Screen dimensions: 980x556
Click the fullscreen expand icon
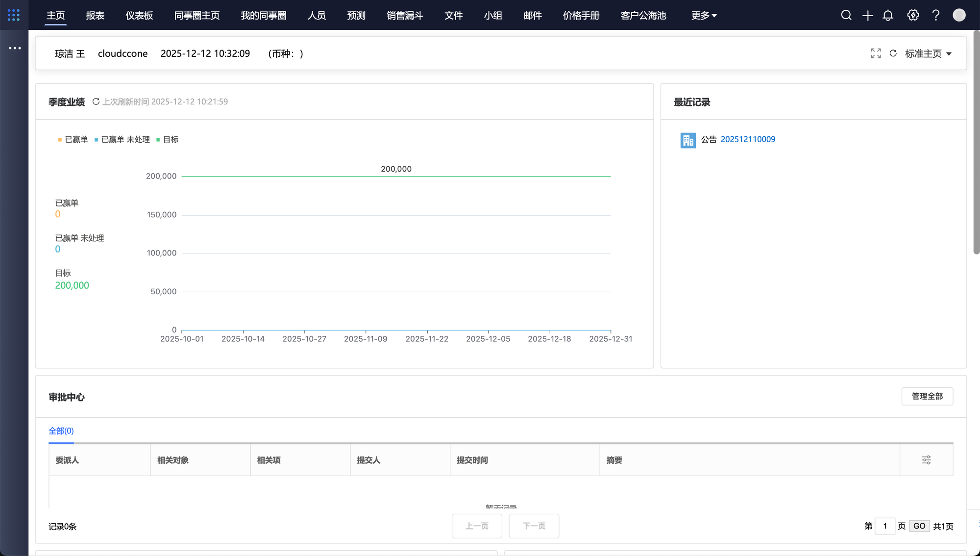click(x=876, y=53)
